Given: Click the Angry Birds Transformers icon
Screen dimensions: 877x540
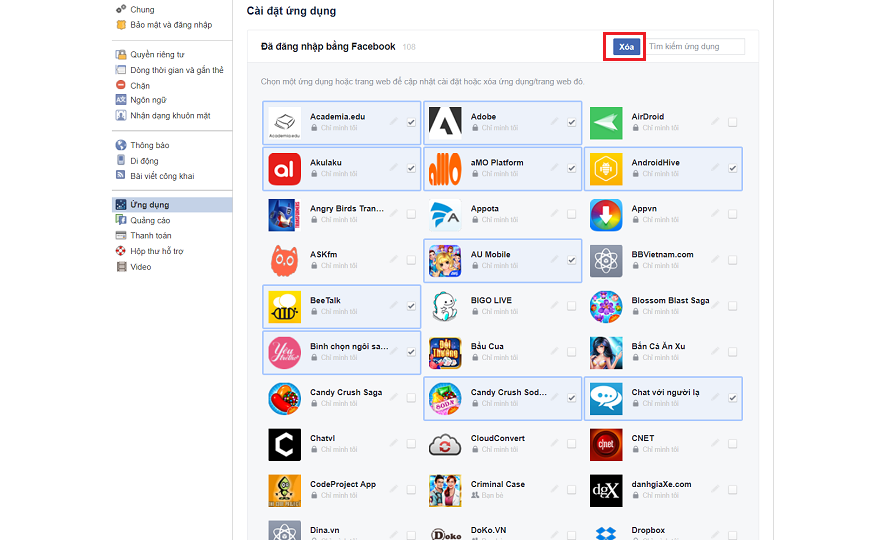Looking at the screenshot, I should (x=285, y=214).
